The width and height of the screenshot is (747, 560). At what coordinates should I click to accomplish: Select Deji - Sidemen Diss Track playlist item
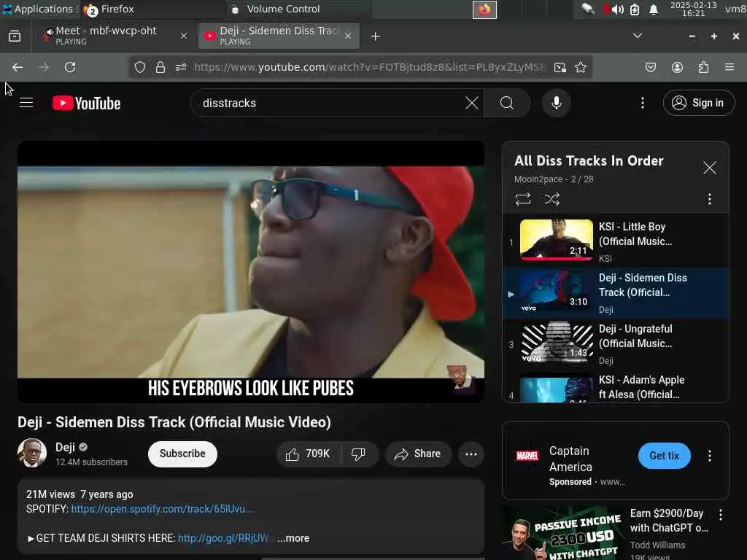pos(616,292)
